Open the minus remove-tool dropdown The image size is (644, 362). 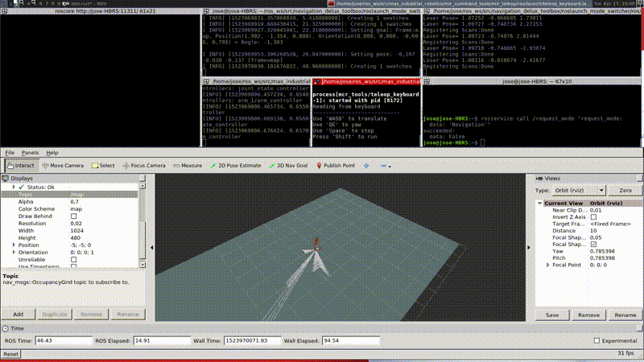[x=386, y=166]
